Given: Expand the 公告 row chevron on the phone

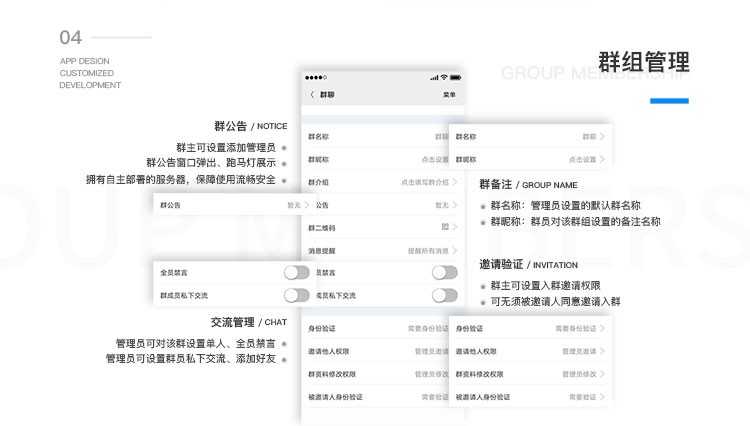Looking at the screenshot, I should tap(455, 205).
